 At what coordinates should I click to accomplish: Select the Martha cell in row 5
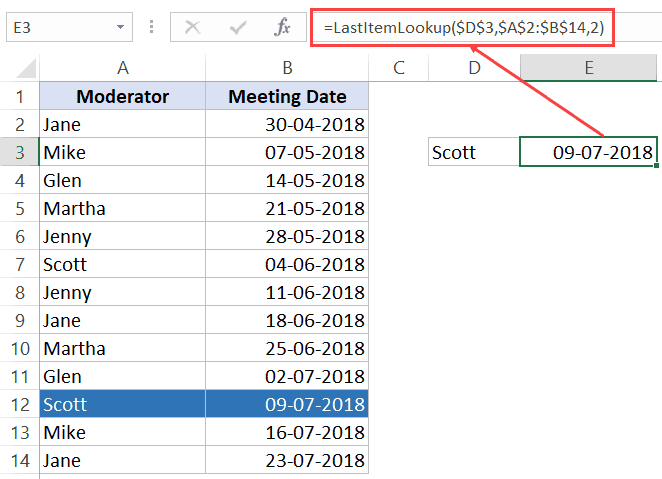[122, 208]
